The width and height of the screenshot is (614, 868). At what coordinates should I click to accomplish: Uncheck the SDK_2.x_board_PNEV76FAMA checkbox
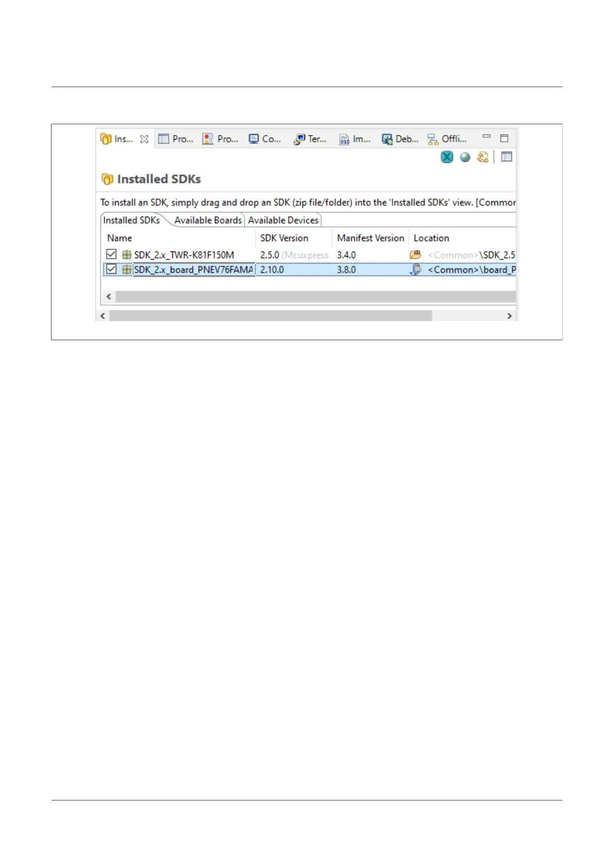tap(111, 269)
